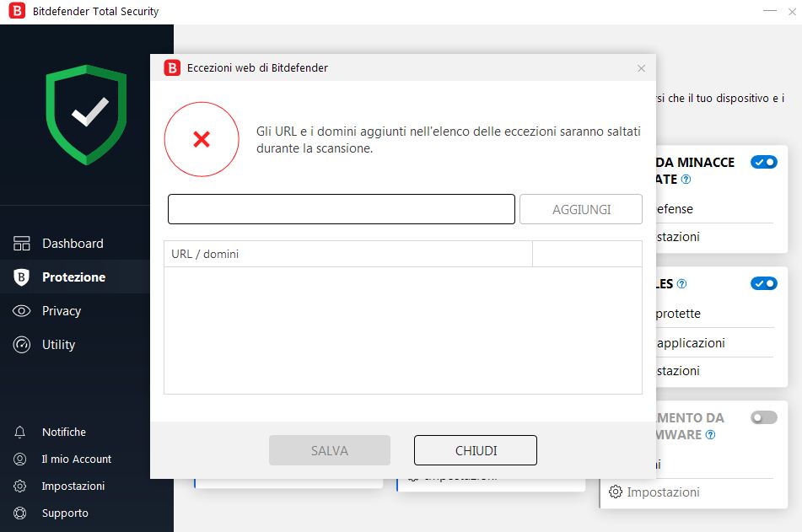Click help icon next to LES
802x532 pixels.
click(x=681, y=284)
